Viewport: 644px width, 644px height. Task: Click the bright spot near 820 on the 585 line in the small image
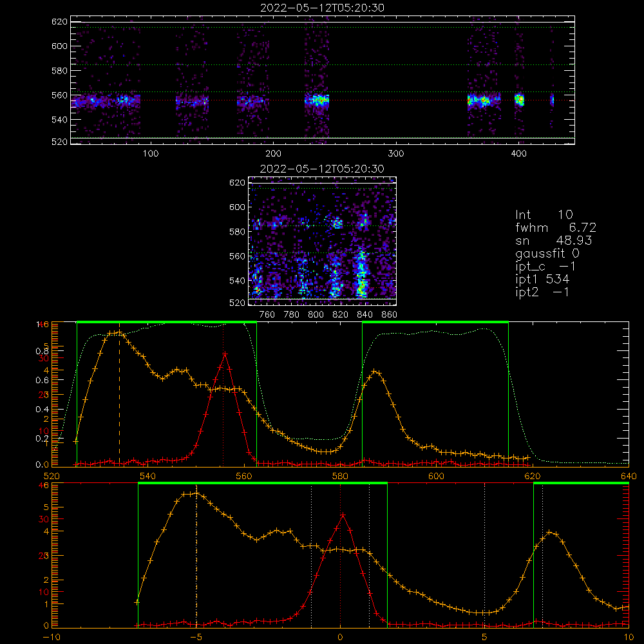click(337, 224)
